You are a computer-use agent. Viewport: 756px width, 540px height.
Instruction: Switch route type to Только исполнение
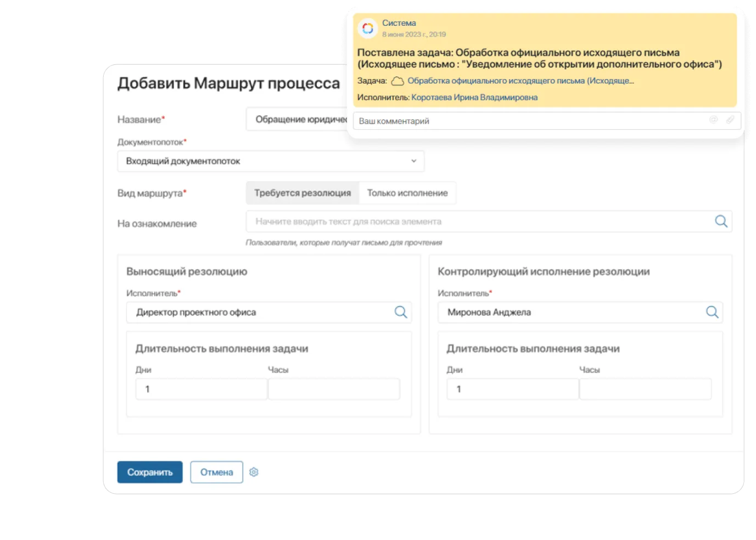click(x=407, y=193)
